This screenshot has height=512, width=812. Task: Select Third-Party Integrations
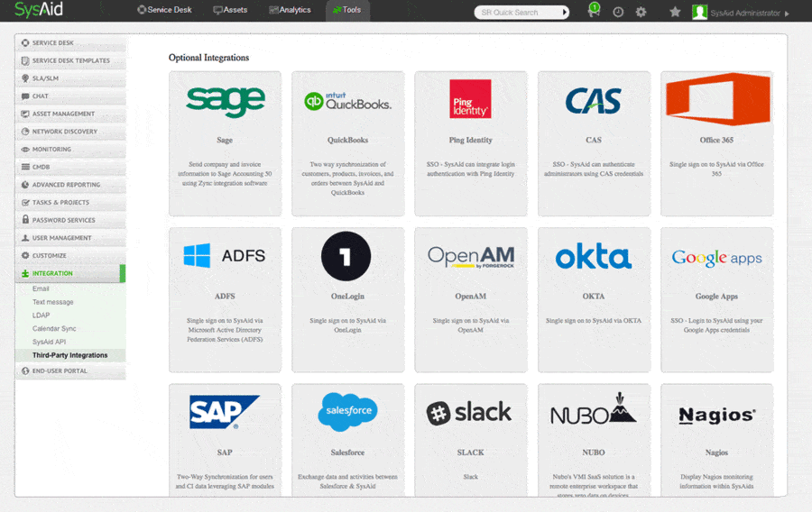pyautogui.click(x=69, y=355)
